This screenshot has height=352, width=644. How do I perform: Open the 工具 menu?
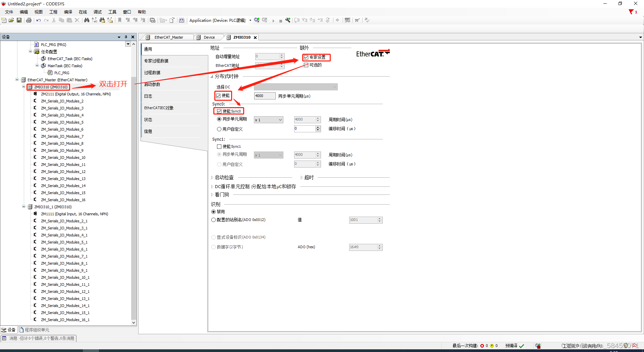click(112, 12)
